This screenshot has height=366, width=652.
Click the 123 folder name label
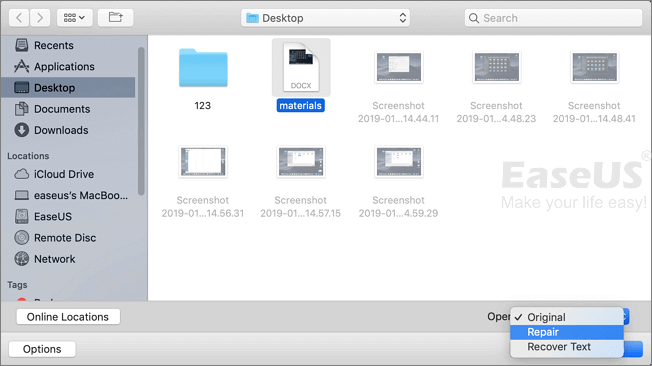(203, 106)
